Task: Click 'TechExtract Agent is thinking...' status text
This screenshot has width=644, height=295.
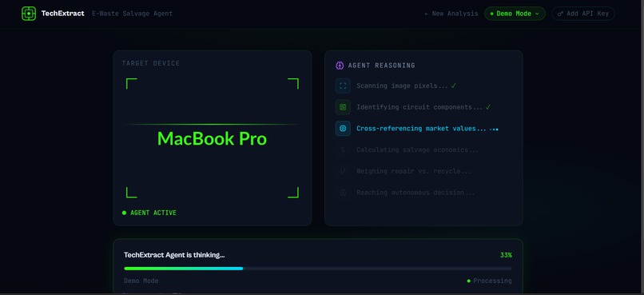Action: coord(174,255)
